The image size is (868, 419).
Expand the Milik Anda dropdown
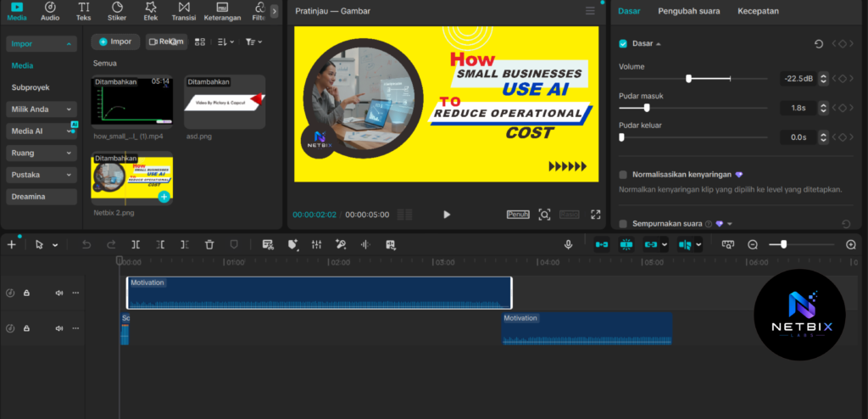click(x=42, y=109)
